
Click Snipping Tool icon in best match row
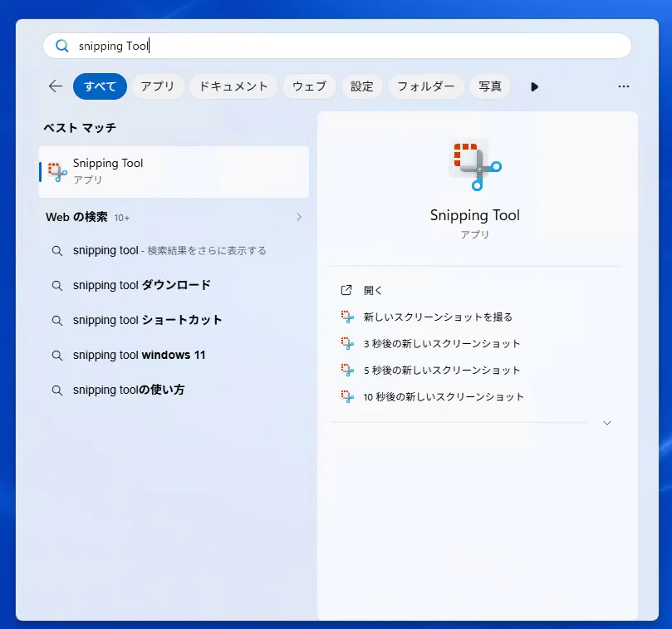(57, 172)
